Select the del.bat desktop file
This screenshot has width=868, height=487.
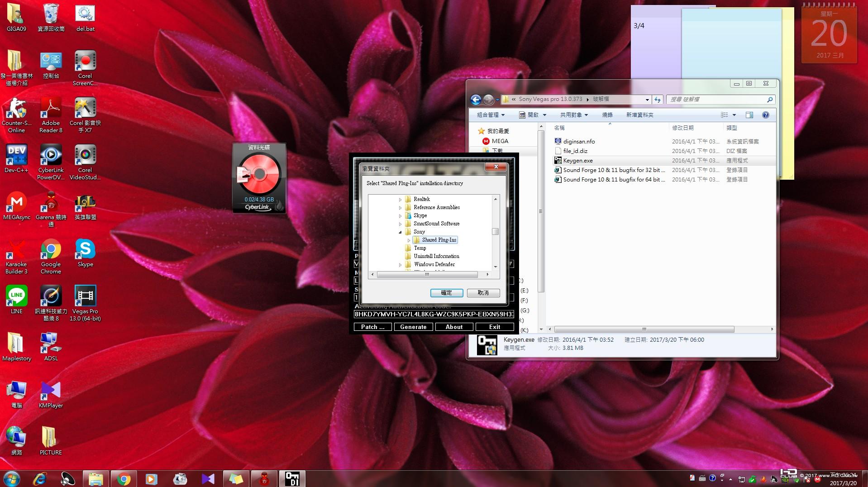coord(85,17)
